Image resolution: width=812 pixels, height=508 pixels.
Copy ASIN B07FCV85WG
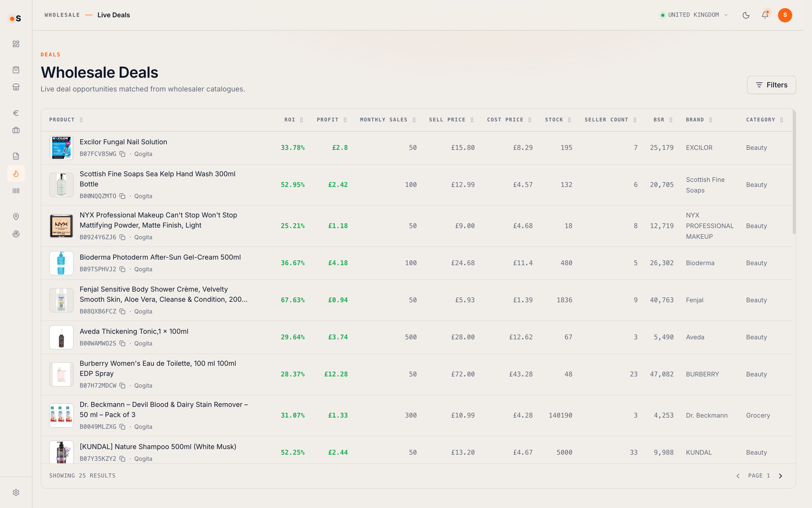pyautogui.click(x=123, y=154)
